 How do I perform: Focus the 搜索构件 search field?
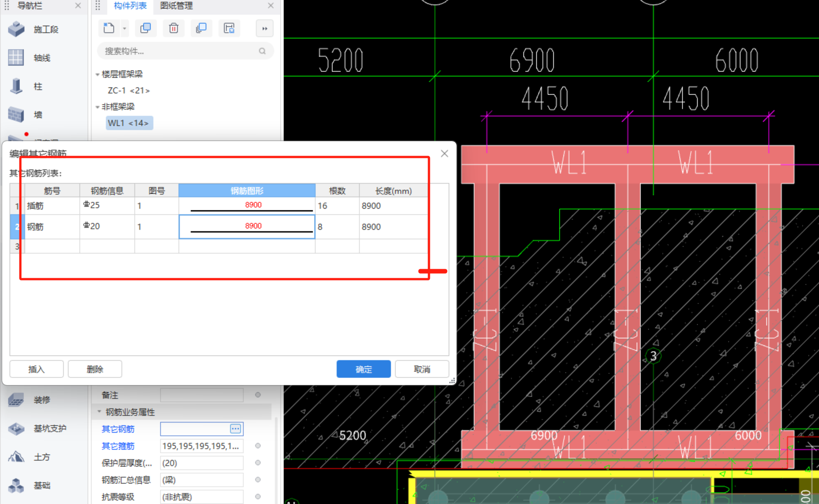point(185,51)
